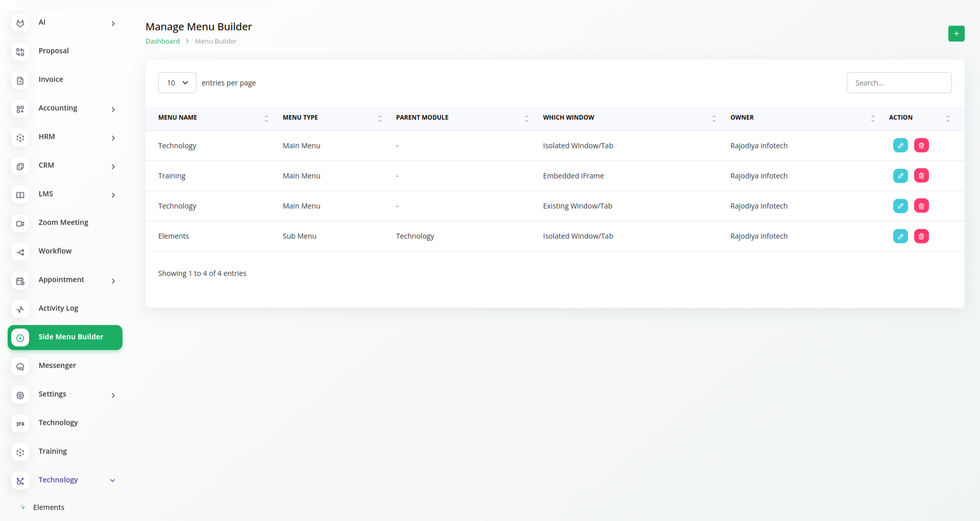
Task: Expand the AI menu chevron
Action: pyautogui.click(x=113, y=23)
